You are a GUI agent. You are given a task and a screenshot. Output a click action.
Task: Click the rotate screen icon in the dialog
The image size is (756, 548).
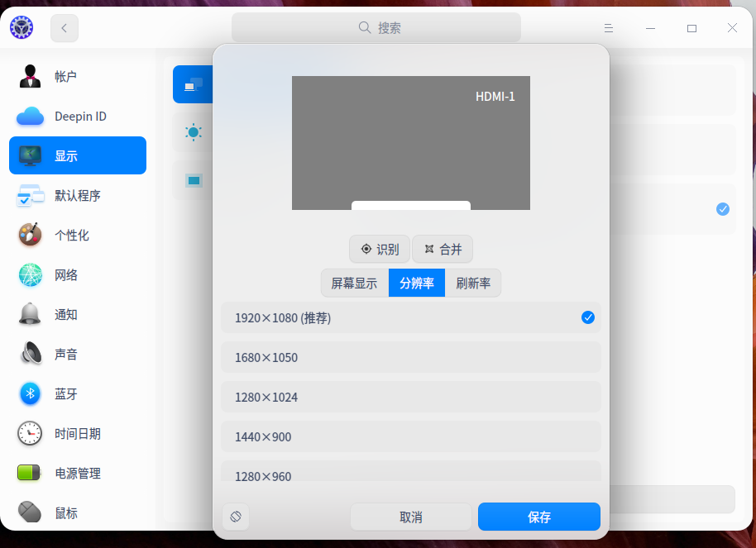(x=236, y=516)
